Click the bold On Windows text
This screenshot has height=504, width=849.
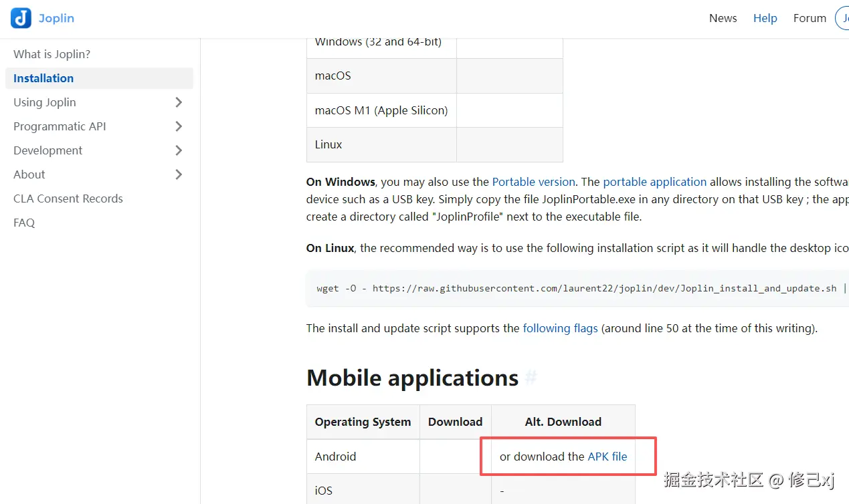(341, 182)
